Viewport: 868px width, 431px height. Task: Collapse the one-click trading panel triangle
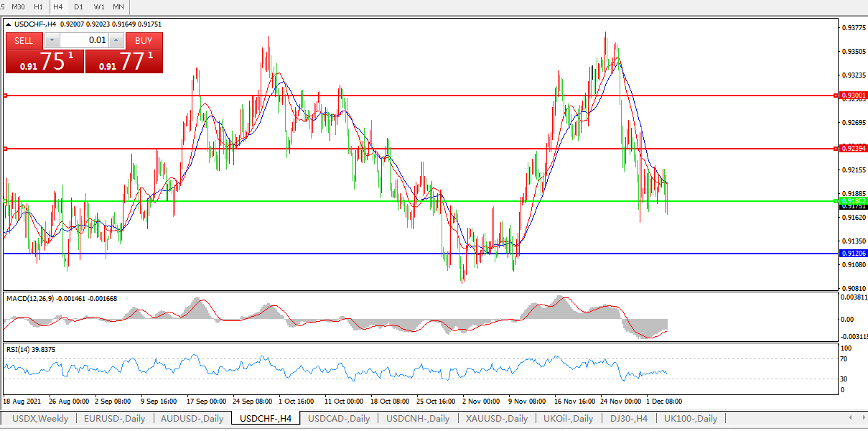click(8, 24)
